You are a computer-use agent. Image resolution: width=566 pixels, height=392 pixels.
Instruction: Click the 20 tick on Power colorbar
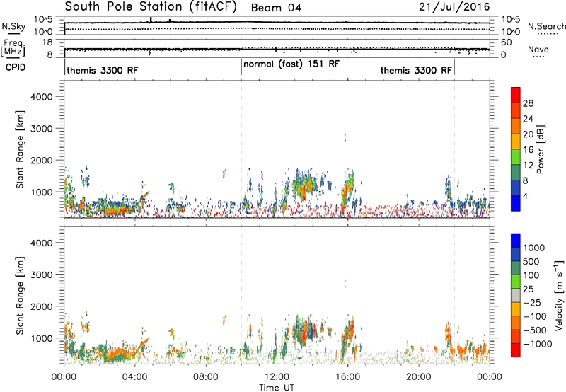(528, 134)
